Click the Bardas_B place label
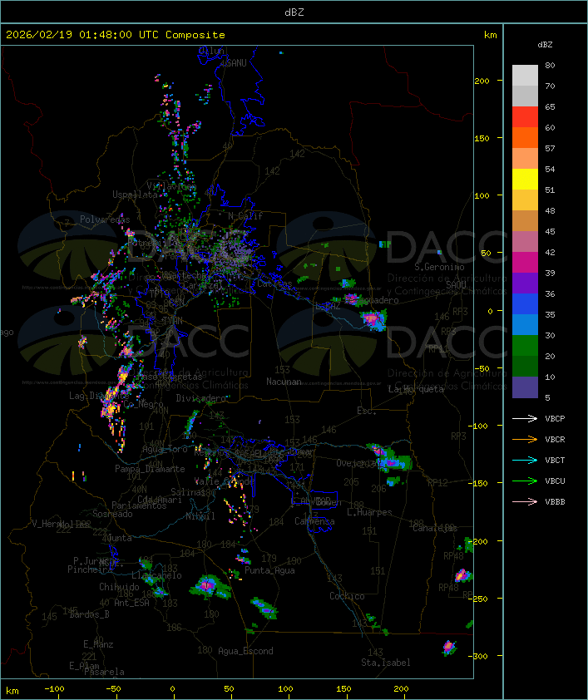The height and width of the screenshot is (700, 588). point(89,614)
